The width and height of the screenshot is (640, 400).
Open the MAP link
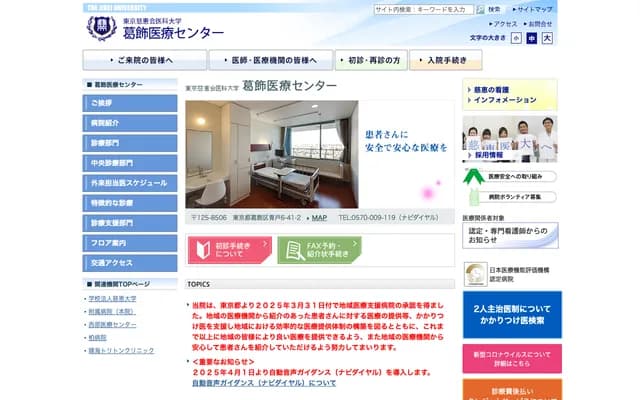[x=319, y=218]
